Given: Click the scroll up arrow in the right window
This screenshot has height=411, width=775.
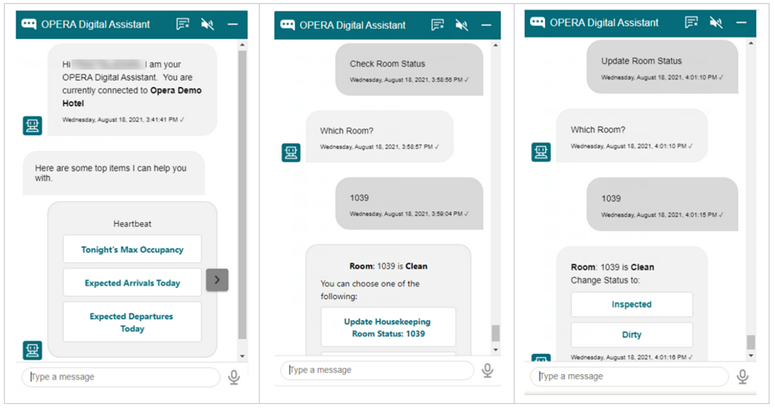Looking at the screenshot, I should tap(751, 43).
